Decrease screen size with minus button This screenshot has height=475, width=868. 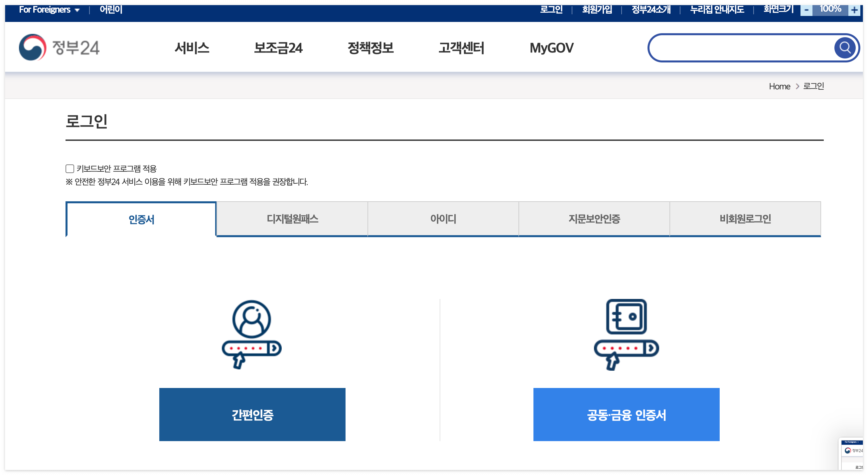(x=806, y=10)
